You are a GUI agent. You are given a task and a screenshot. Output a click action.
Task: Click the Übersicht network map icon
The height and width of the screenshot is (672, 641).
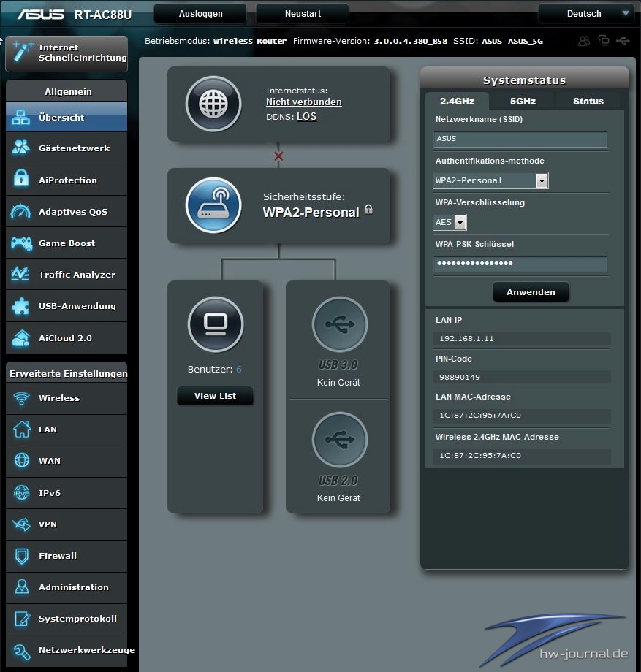pyautogui.click(x=20, y=117)
